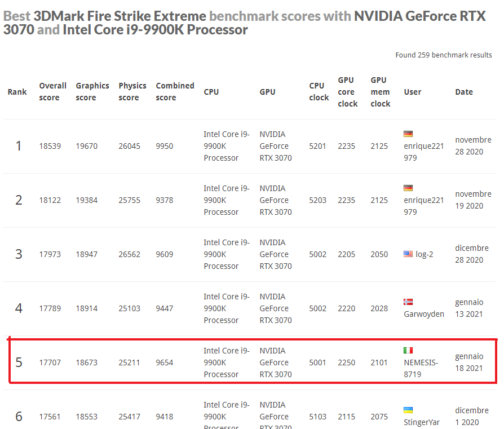This screenshot has height=429, width=504.
Task: Open user log-2 profile
Action: [425, 254]
